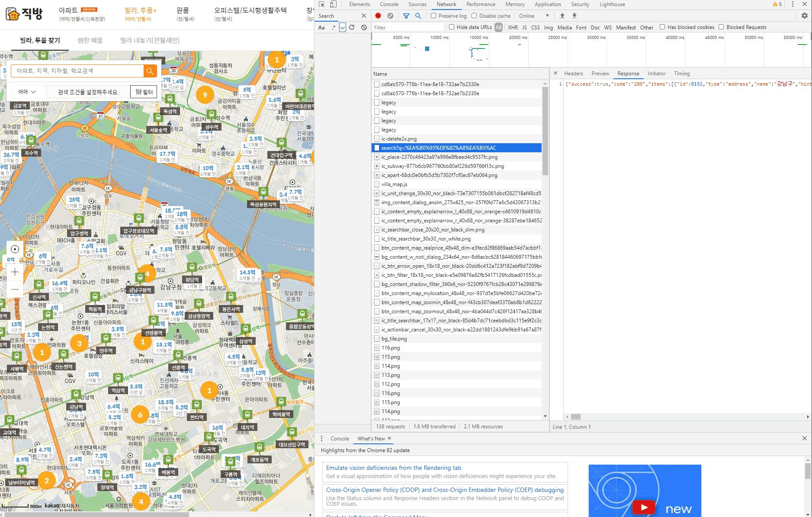This screenshot has width=812, height=517.
Task: Center map on my location
Action: [15, 249]
